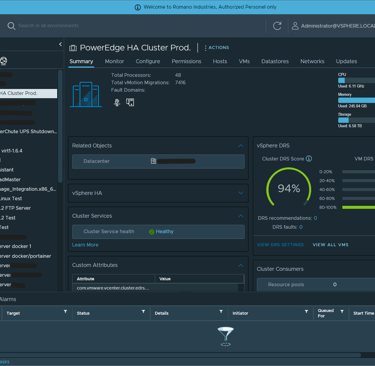Open the Target column filter icon
This screenshot has height=366, width=375.
[65, 312]
